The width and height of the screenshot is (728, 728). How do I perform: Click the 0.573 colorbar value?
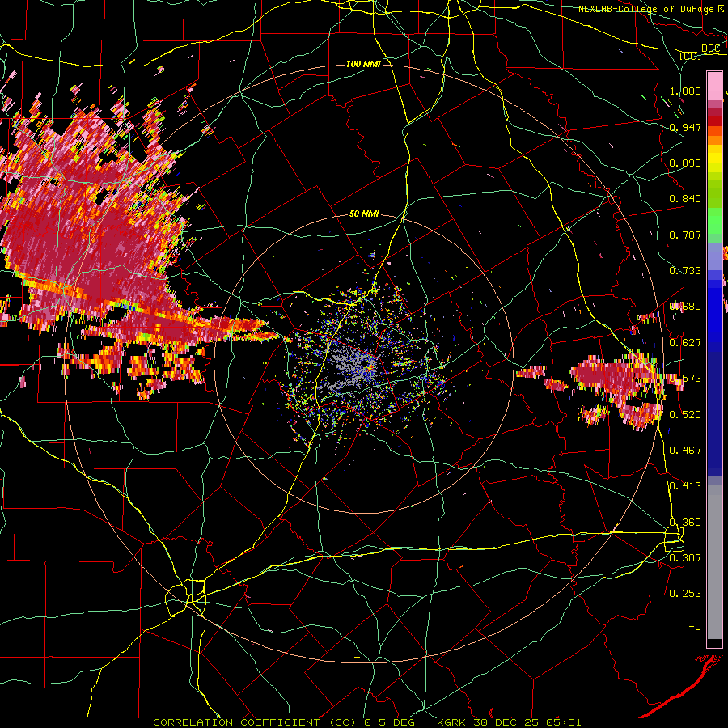(x=685, y=379)
